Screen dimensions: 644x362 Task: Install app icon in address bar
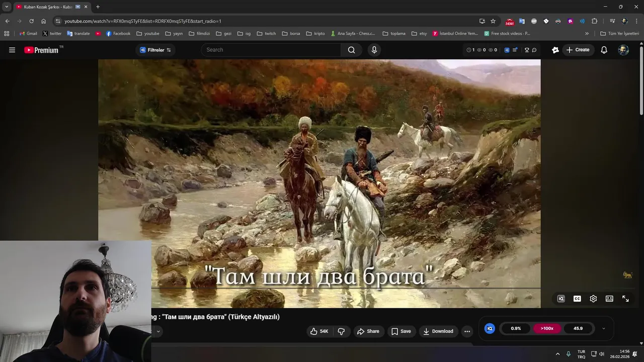tap(482, 21)
